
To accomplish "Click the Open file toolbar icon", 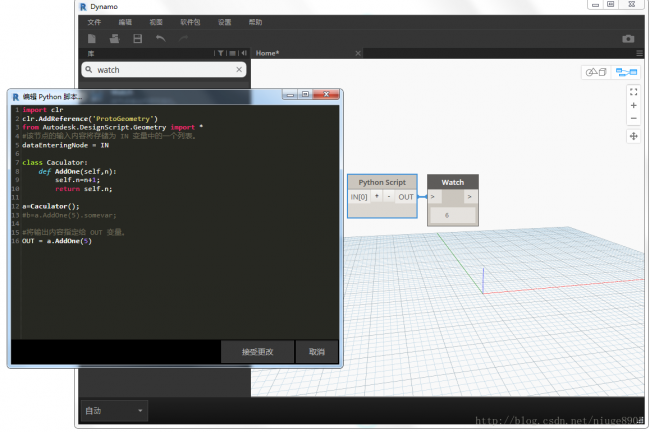I will 114,38.
